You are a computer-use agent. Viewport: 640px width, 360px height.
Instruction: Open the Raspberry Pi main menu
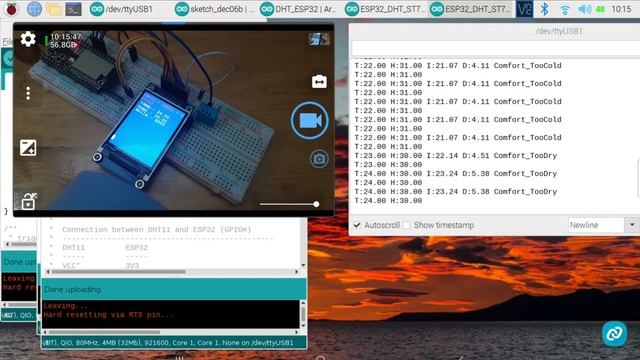(11, 9)
